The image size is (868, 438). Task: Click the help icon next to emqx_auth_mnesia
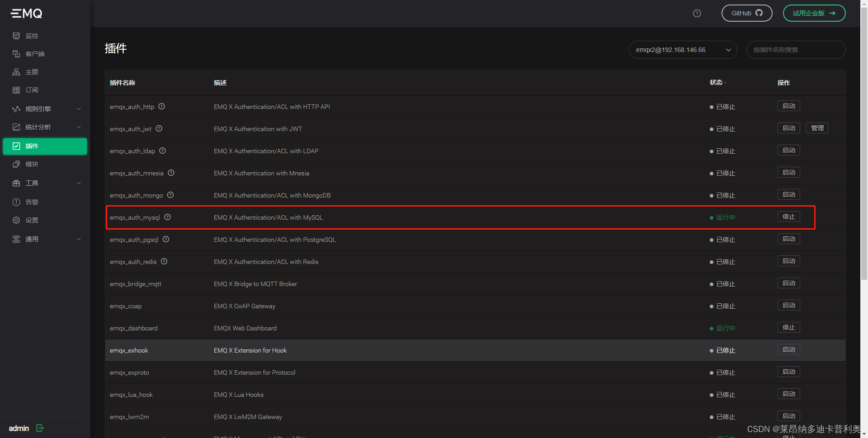tap(171, 173)
